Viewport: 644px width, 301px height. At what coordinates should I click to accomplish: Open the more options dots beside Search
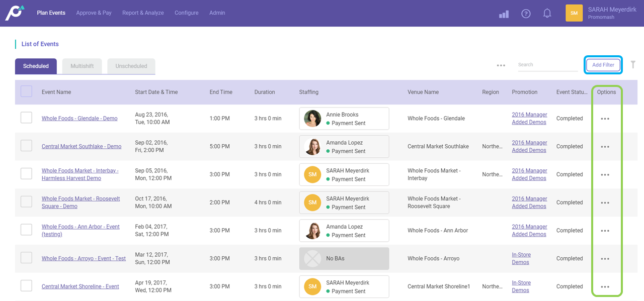[501, 65]
